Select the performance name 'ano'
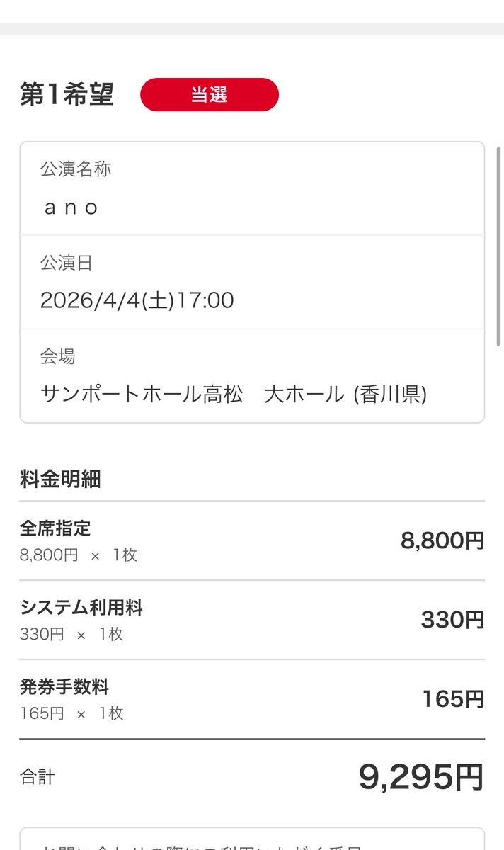 click(x=71, y=208)
